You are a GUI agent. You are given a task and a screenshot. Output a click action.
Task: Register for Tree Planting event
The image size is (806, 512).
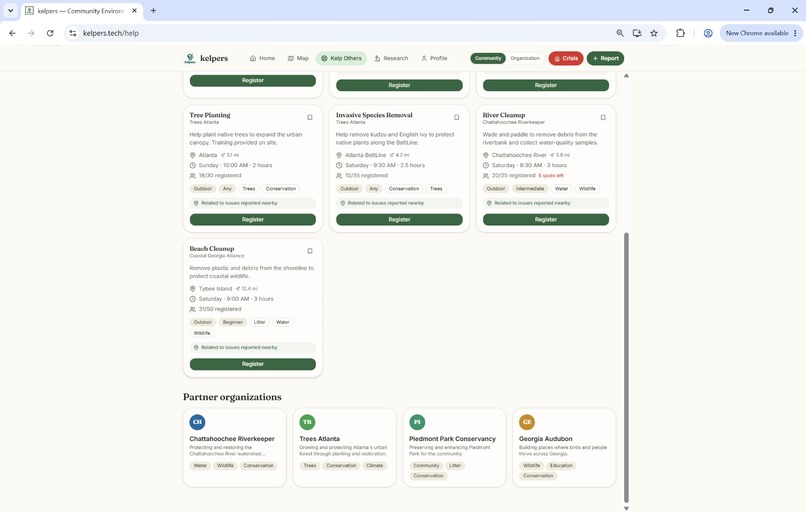tap(253, 220)
